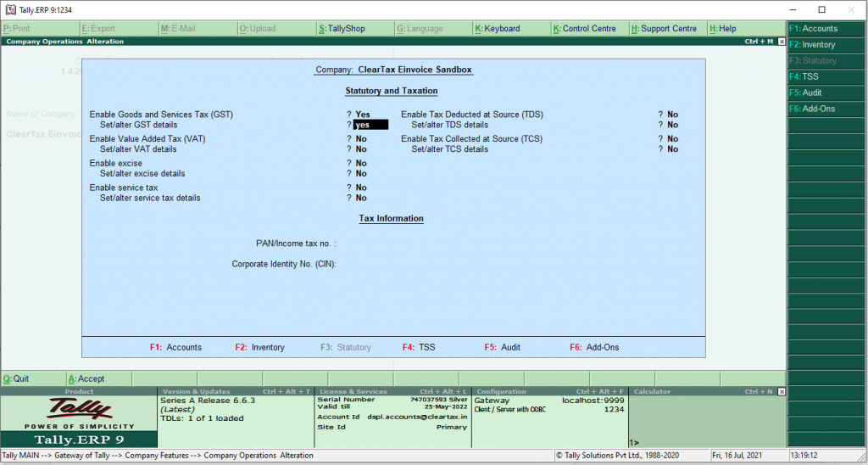Select F1: Accounts in the right sidebar

(827, 29)
